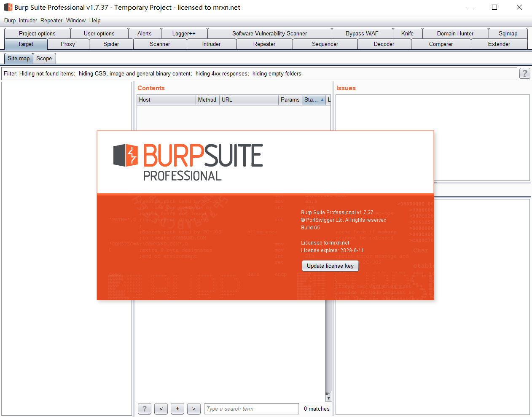532x417 pixels.
Task: Open the Logger++ tab
Action: (x=184, y=34)
